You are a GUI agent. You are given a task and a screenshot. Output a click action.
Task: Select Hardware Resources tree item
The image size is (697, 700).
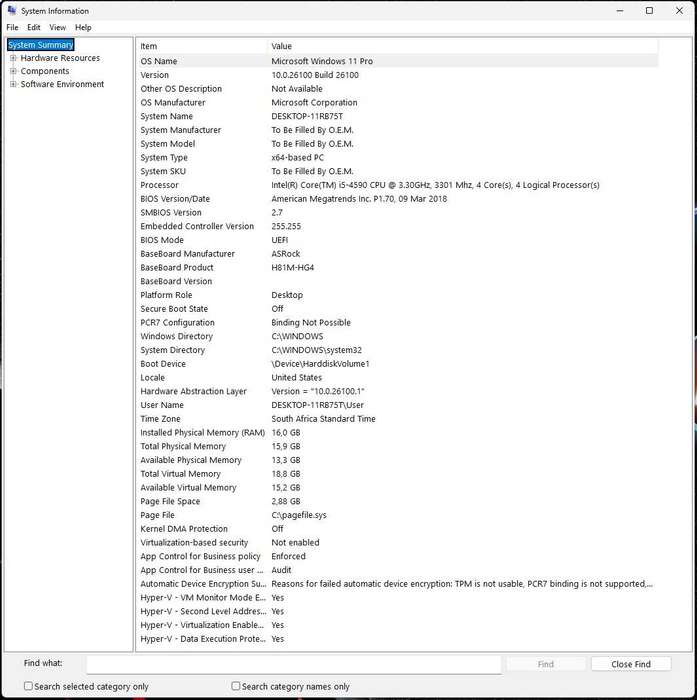tap(60, 58)
